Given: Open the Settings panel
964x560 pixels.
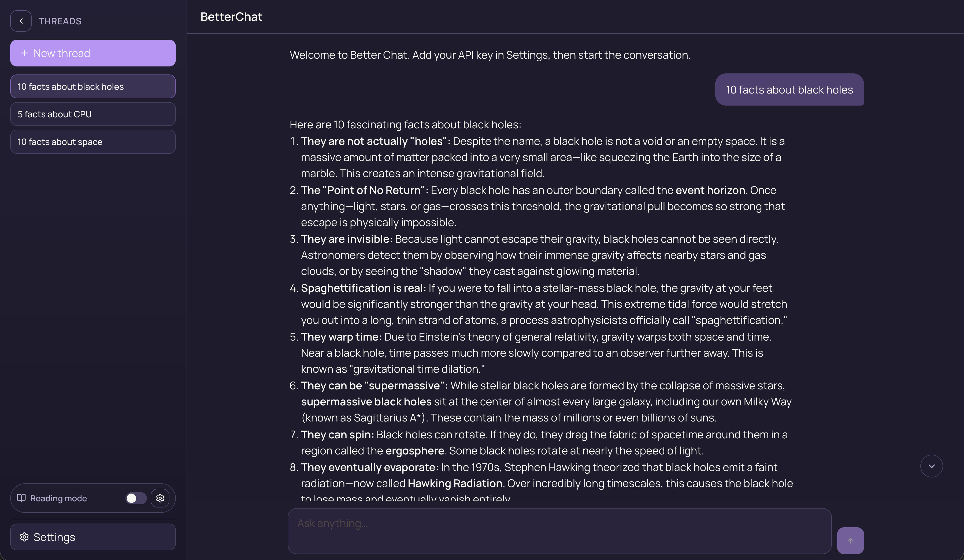Looking at the screenshot, I should pos(92,537).
